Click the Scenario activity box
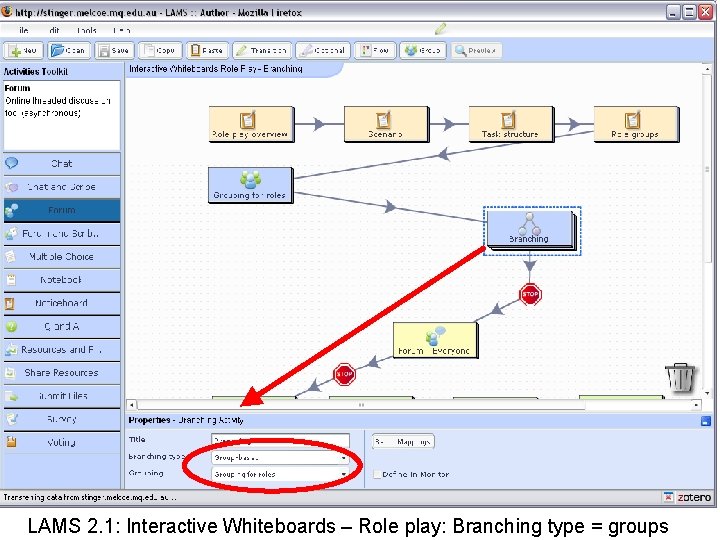Image resolution: width=720 pixels, height=540 pixels. 386,124
